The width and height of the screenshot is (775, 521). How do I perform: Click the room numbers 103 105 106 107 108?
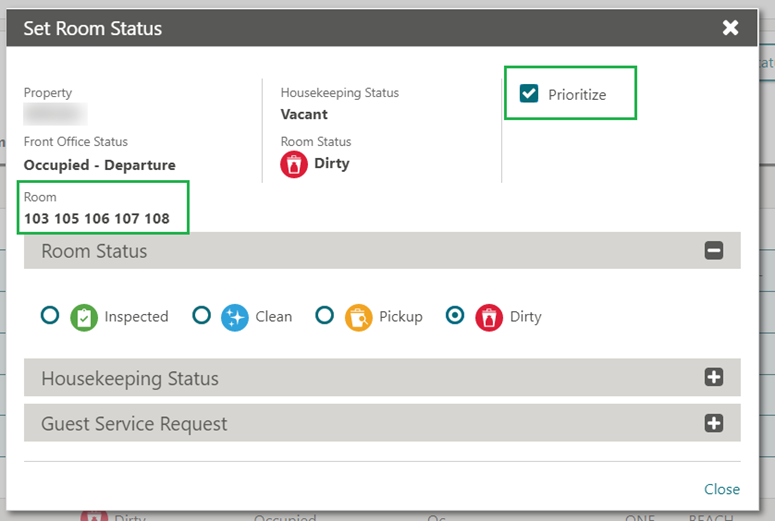point(97,218)
